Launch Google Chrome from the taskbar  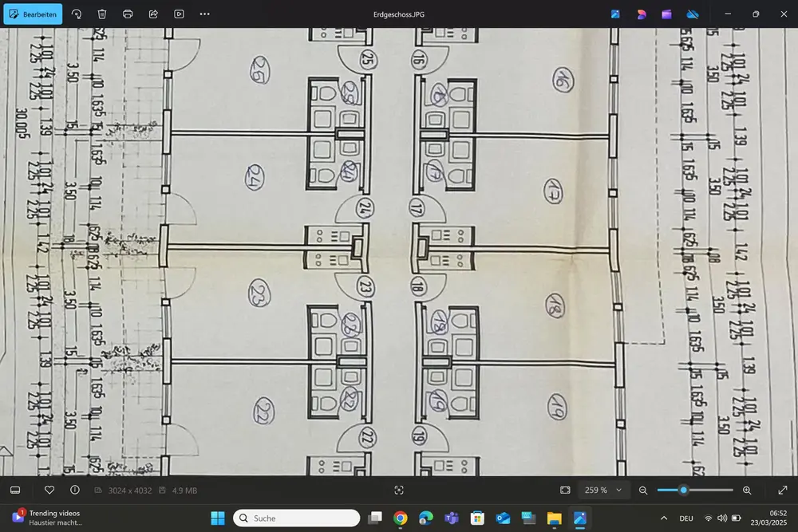click(x=401, y=518)
